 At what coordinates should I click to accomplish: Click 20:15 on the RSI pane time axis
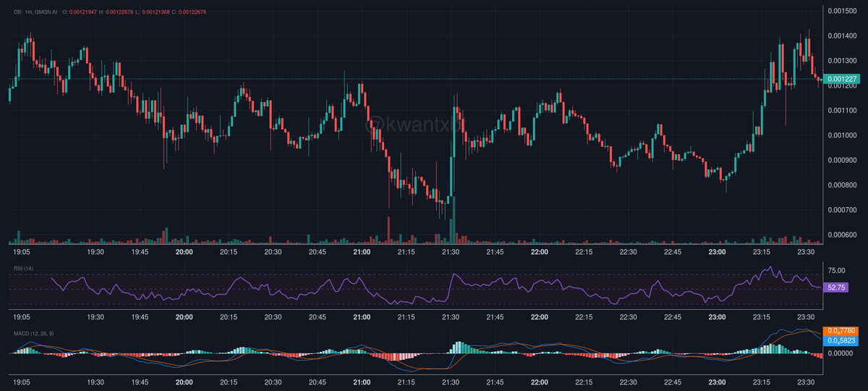pyautogui.click(x=229, y=316)
